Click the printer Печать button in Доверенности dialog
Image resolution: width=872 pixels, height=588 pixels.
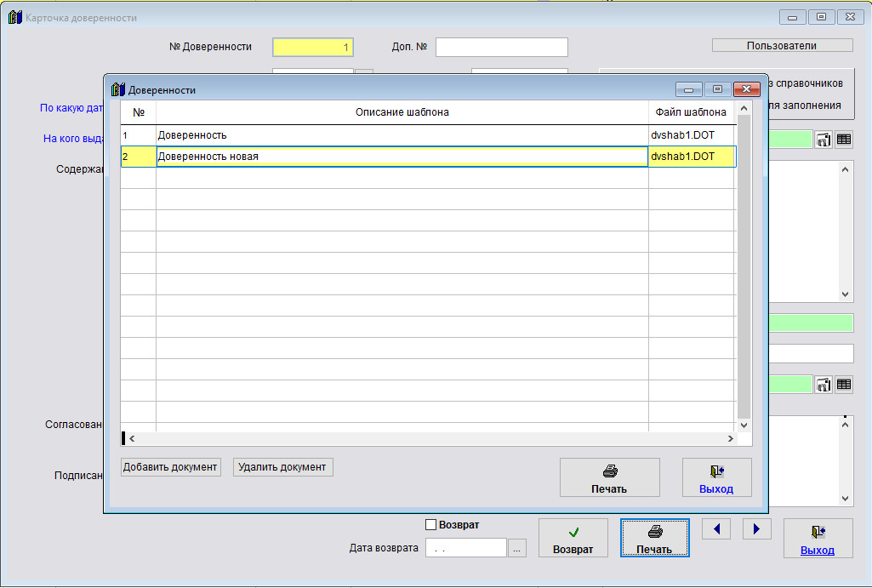[609, 477]
